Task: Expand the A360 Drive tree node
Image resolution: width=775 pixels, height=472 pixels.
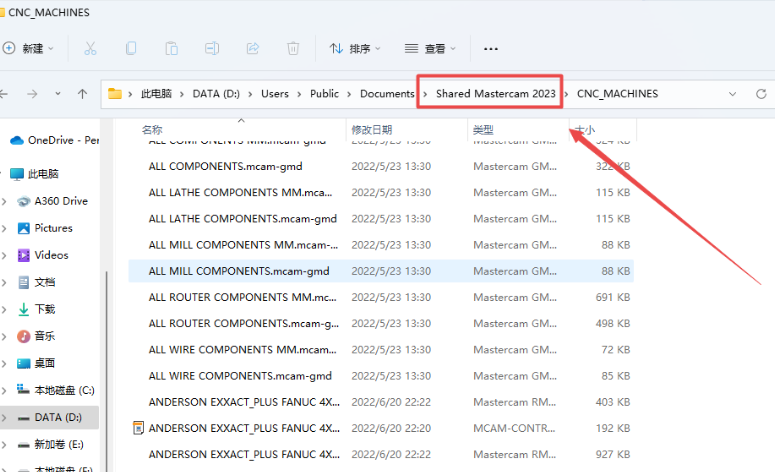Action: [5, 201]
